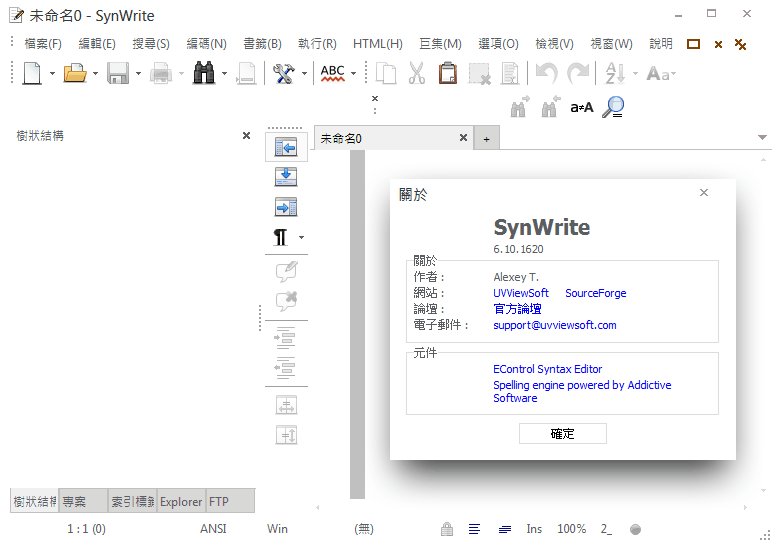
Task: Open the EControl Syntax Editor link
Action: point(547,369)
